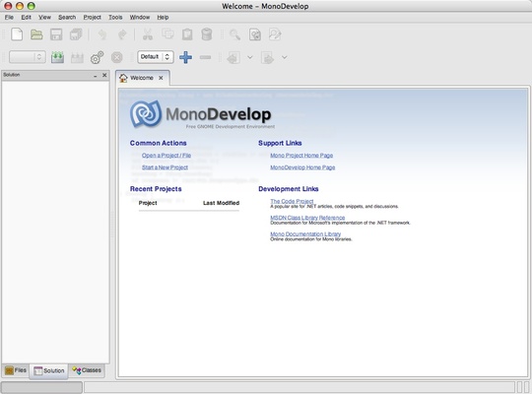Click the Copy toolbar icon
Screen dimensions: 532x394
167,34
